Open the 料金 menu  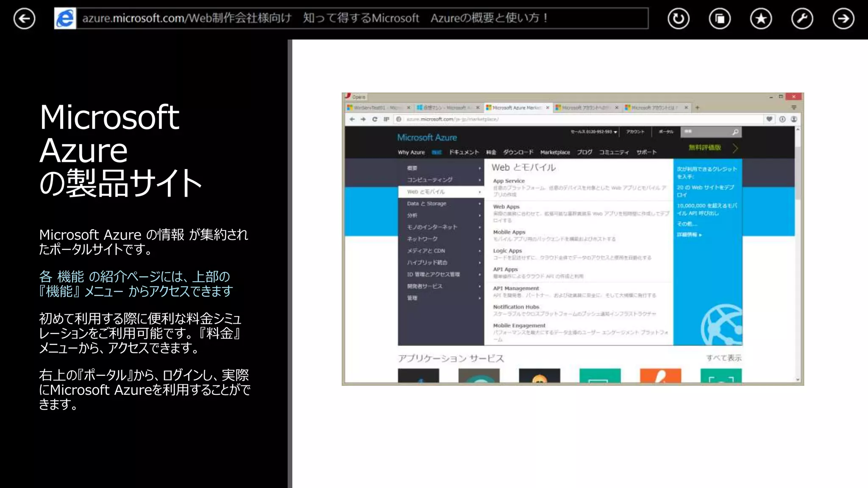click(x=491, y=152)
